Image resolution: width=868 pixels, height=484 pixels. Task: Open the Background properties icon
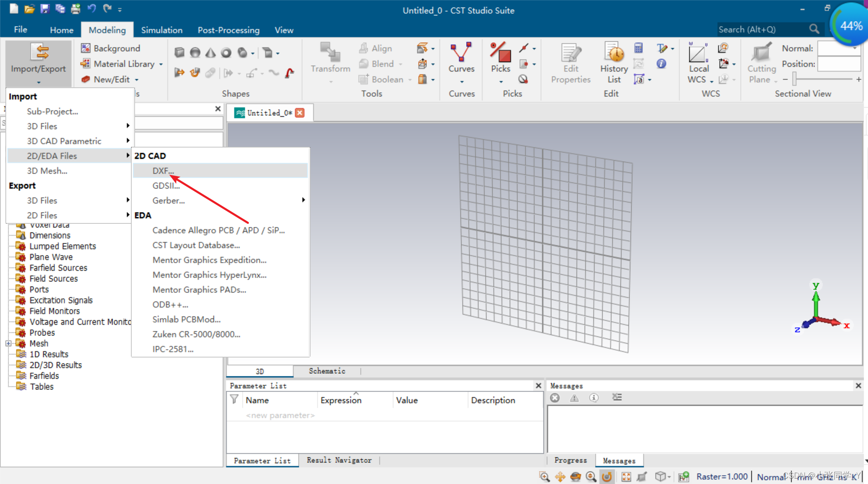pyautogui.click(x=85, y=48)
